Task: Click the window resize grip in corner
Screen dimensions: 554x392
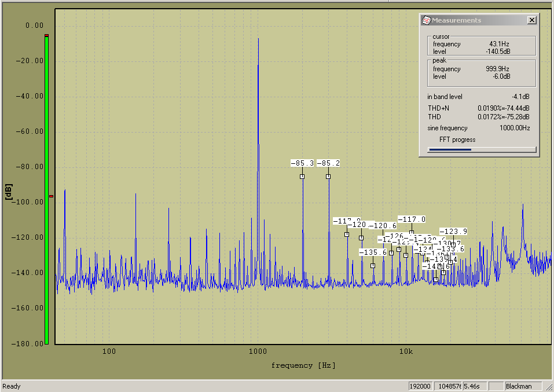Action: [549, 387]
